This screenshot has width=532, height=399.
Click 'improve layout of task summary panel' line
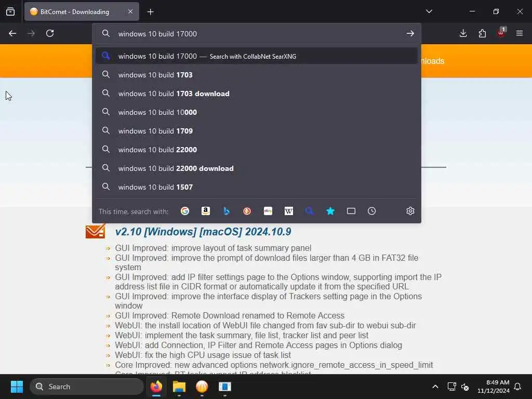click(x=213, y=248)
